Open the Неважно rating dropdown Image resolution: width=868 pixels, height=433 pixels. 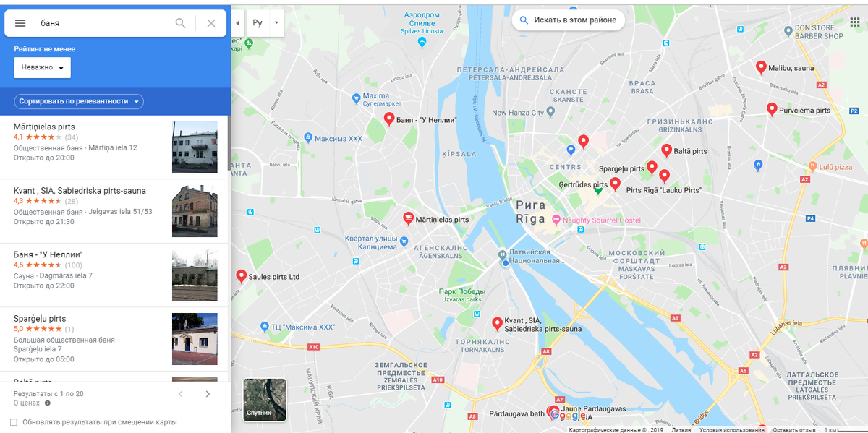tap(43, 68)
